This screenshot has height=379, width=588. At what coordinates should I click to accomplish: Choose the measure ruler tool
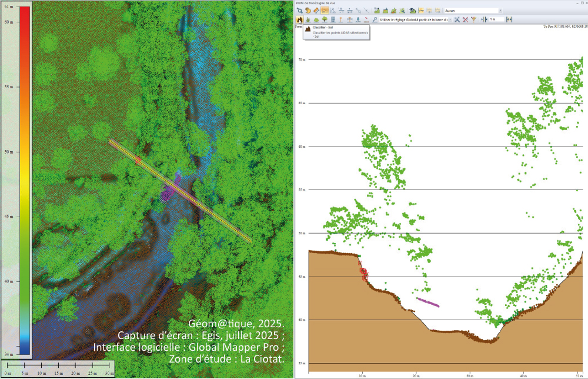pyautogui.click(x=316, y=10)
